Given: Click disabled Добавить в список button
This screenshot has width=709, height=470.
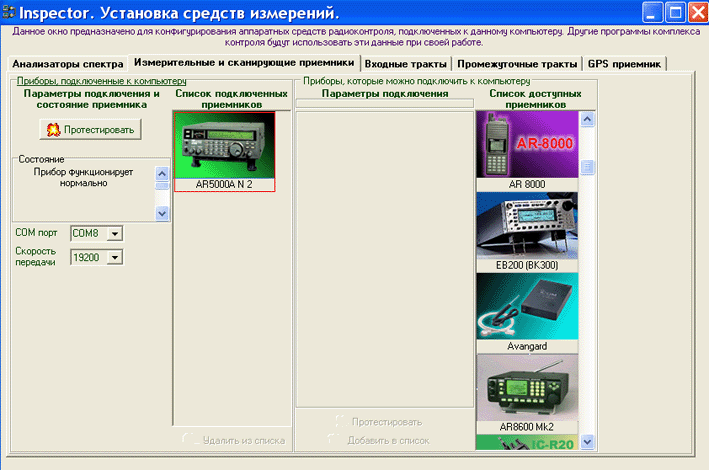Looking at the screenshot, I should click(379, 440).
